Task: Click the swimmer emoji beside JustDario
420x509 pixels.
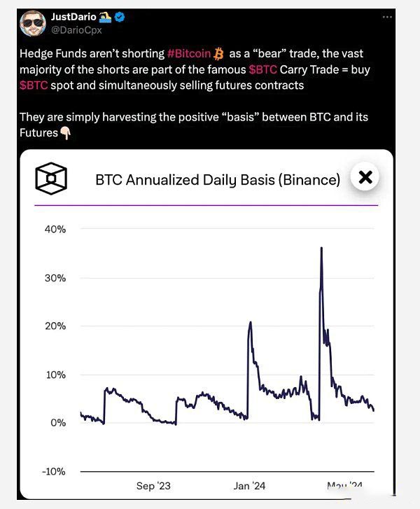Action: 104,17
